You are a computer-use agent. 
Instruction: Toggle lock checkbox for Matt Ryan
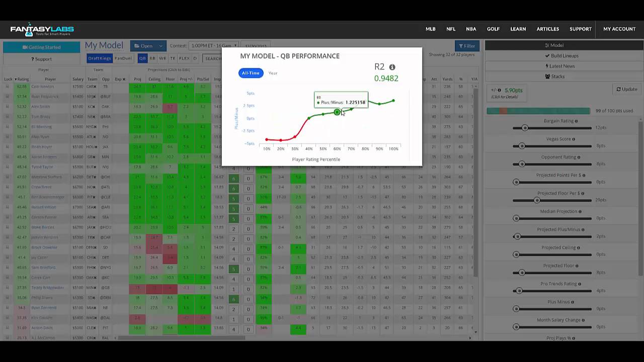[7, 137]
